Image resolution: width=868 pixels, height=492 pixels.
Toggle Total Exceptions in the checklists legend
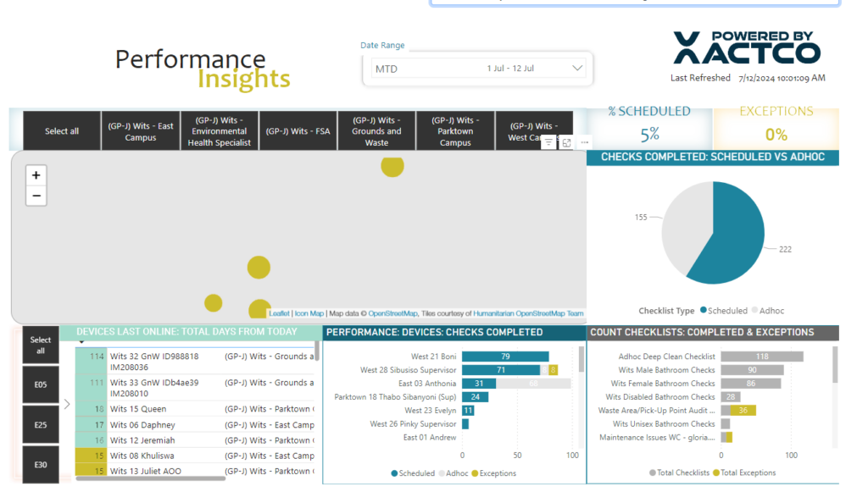pos(744,473)
